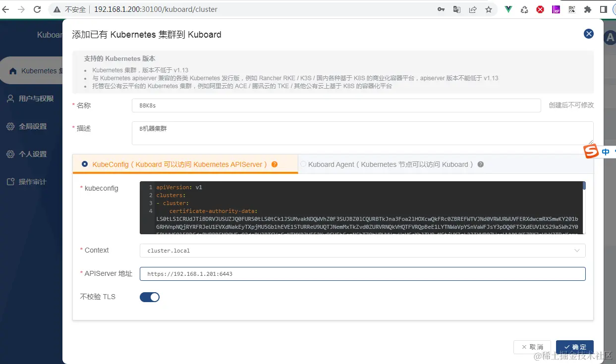
Task: Close the add cluster dialog
Action: click(x=589, y=34)
